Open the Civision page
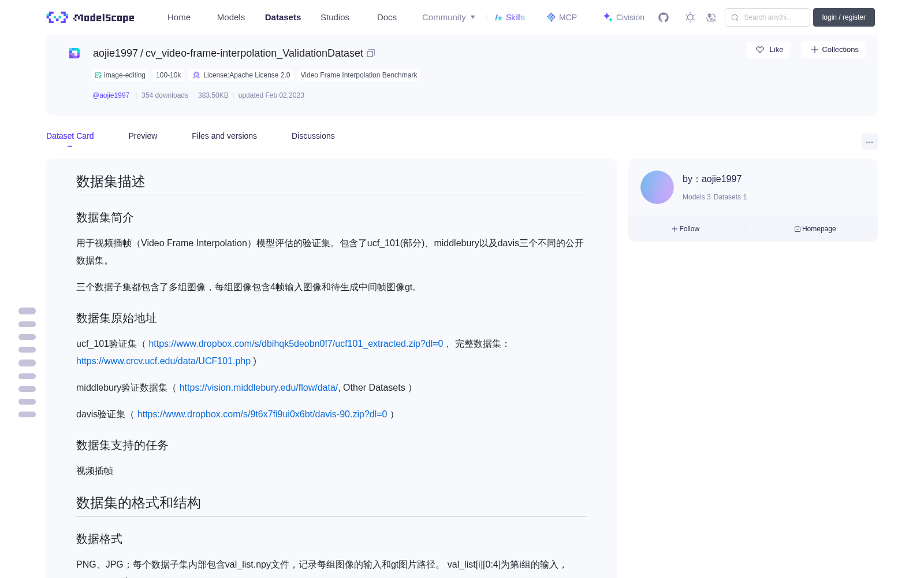924x578 pixels. pos(624,17)
